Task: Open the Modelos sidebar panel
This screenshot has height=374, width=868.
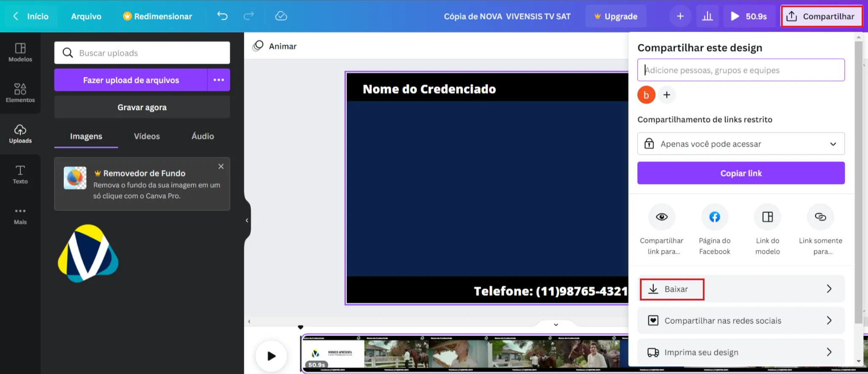Action: coord(20,52)
